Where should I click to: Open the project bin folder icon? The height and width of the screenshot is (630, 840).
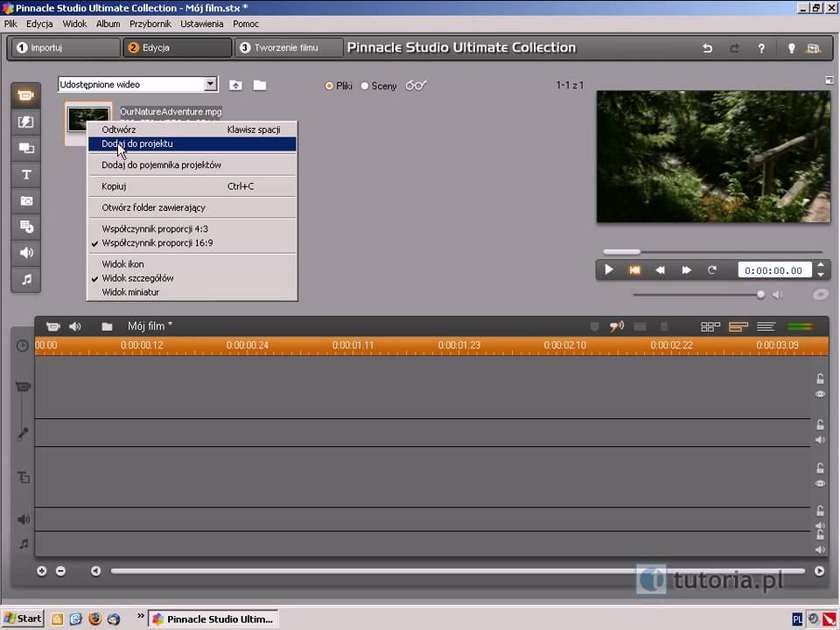(x=107, y=326)
